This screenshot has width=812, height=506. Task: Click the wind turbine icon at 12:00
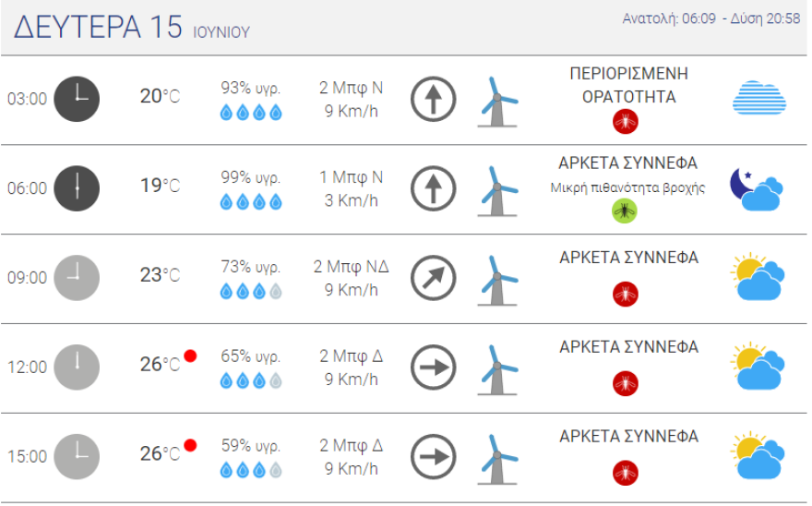496,367
